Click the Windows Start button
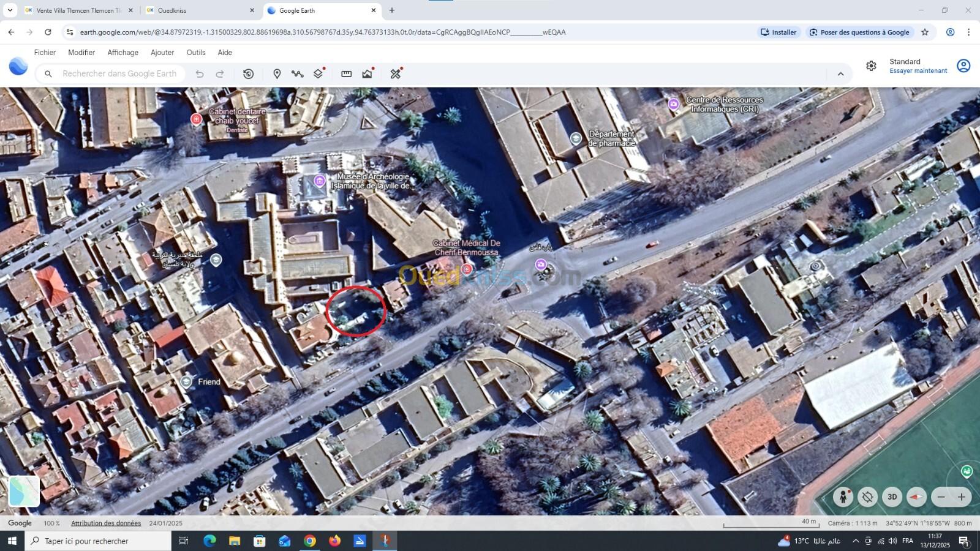The height and width of the screenshot is (551, 980). 12,541
